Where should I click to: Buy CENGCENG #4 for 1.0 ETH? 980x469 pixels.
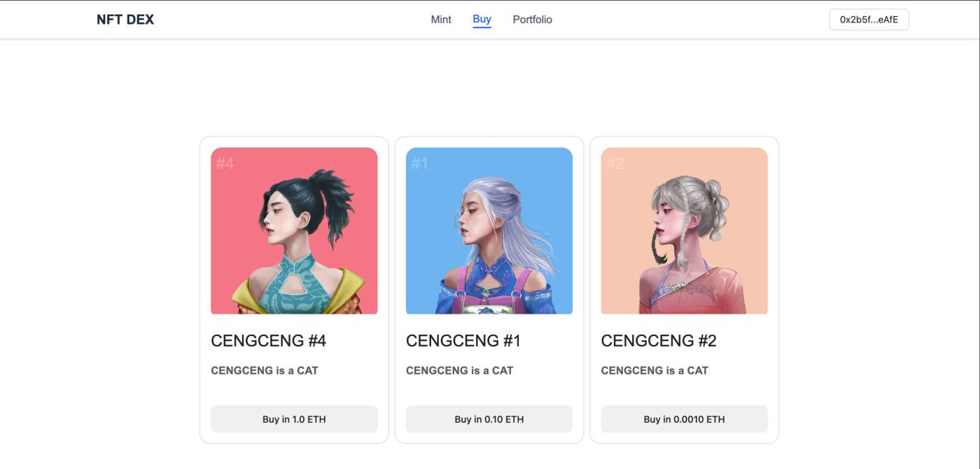pos(294,419)
